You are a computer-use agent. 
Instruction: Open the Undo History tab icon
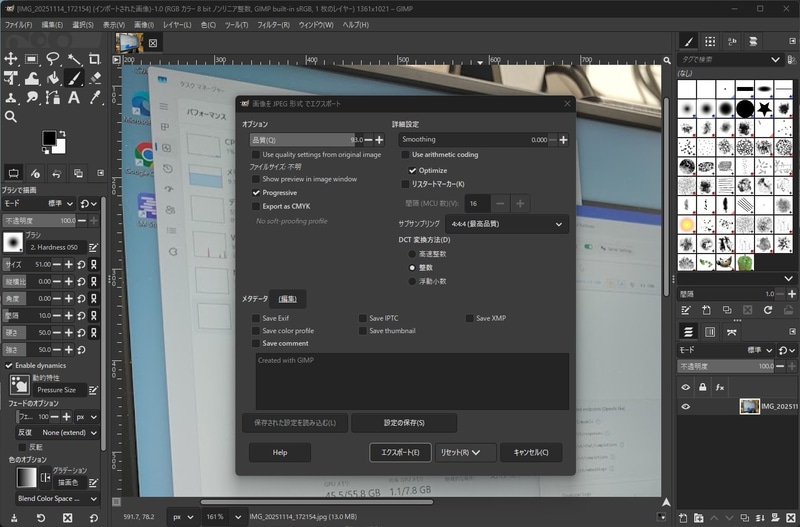tap(57, 173)
